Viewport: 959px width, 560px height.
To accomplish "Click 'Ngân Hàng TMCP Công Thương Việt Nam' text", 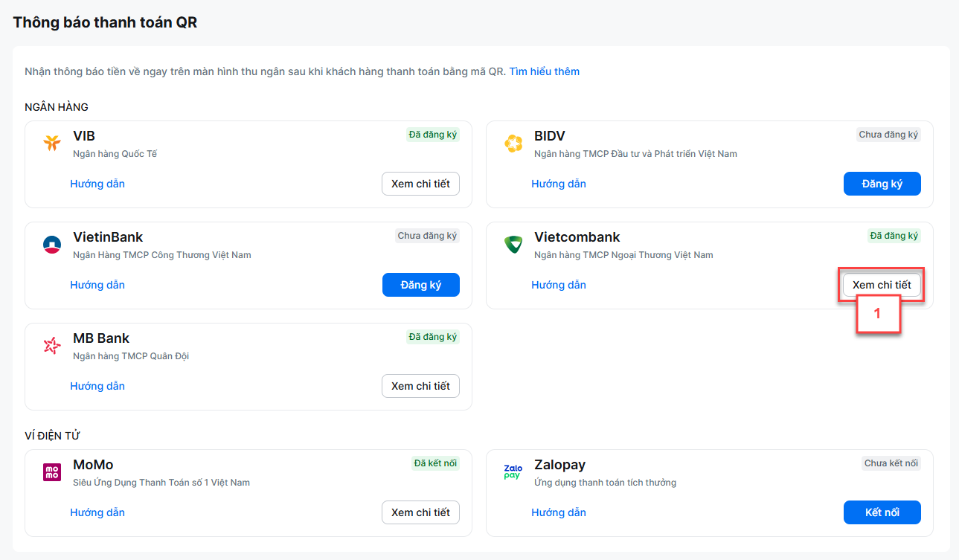I will click(x=162, y=255).
